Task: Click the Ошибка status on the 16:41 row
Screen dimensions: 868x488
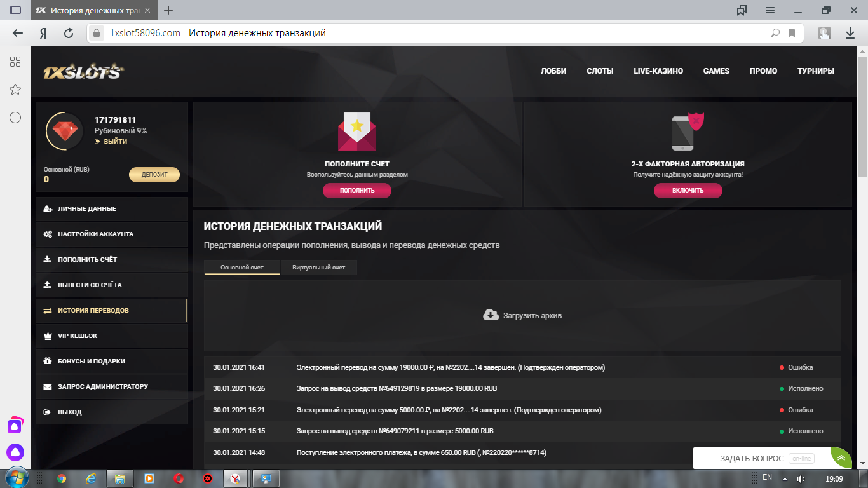Action: [796, 367]
